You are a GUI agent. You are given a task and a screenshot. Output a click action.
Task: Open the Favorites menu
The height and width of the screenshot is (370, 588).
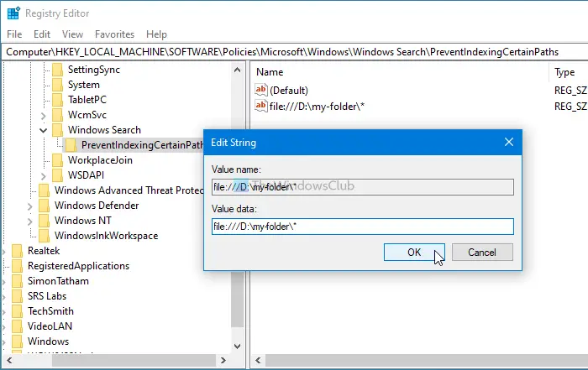click(114, 34)
